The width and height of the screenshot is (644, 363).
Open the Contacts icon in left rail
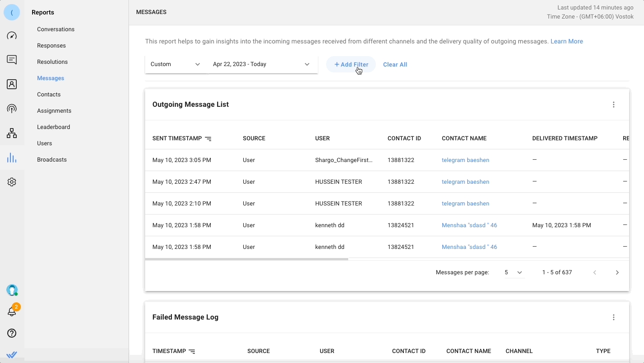click(12, 84)
